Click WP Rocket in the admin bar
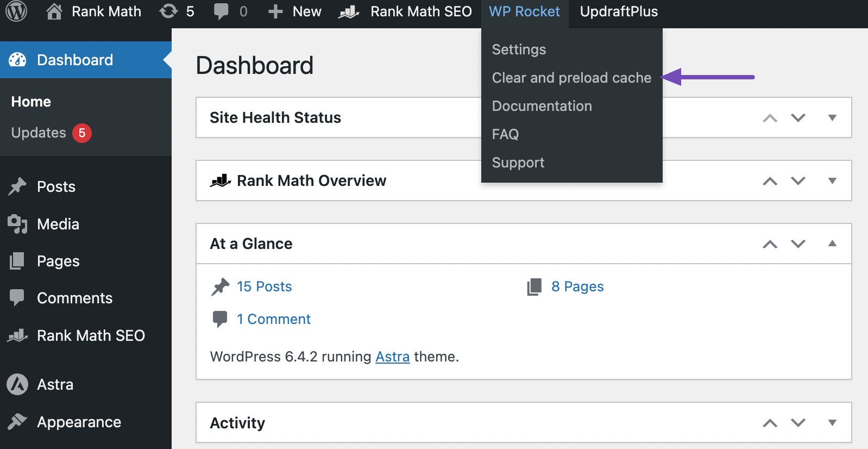Viewport: 868px width, 449px height. tap(524, 11)
